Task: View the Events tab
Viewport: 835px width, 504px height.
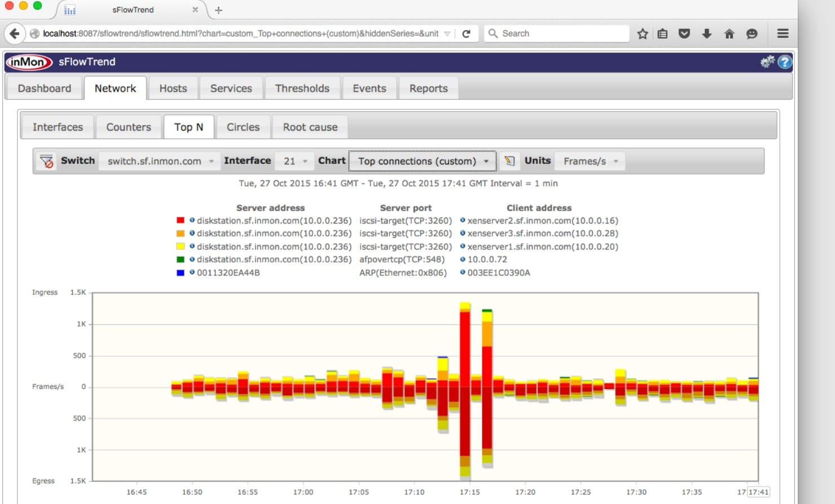Action: point(370,88)
